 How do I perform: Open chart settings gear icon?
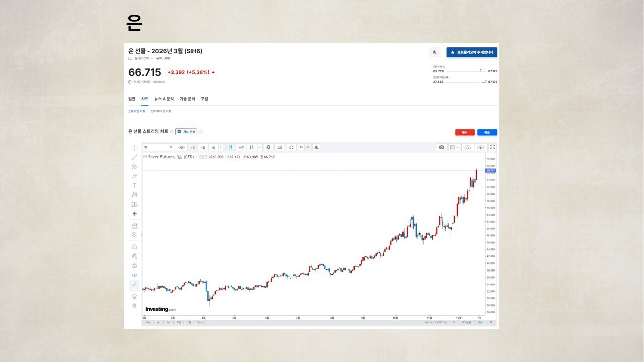(x=268, y=147)
